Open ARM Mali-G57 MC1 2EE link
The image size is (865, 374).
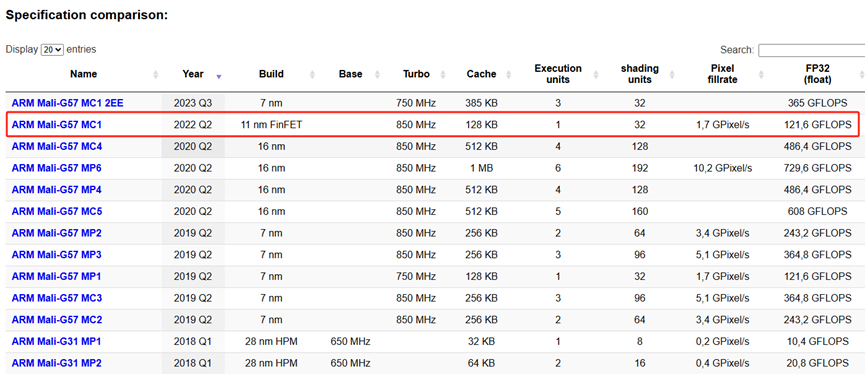tap(65, 103)
